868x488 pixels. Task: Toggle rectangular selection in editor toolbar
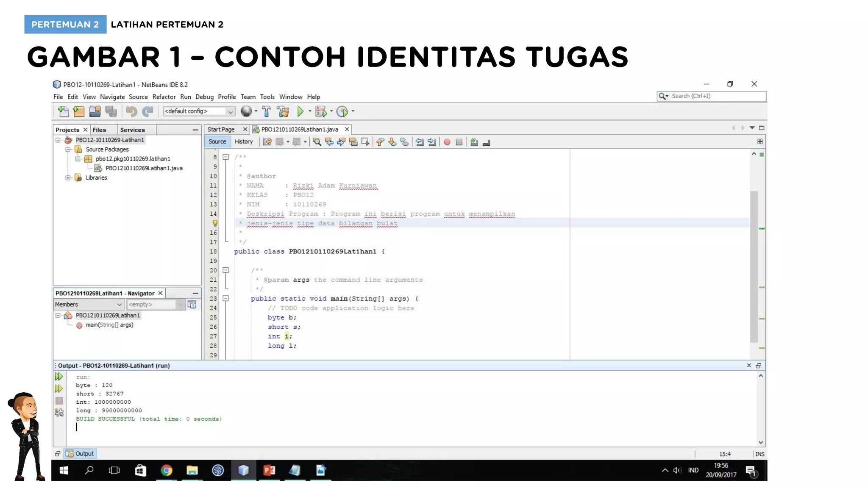click(365, 142)
